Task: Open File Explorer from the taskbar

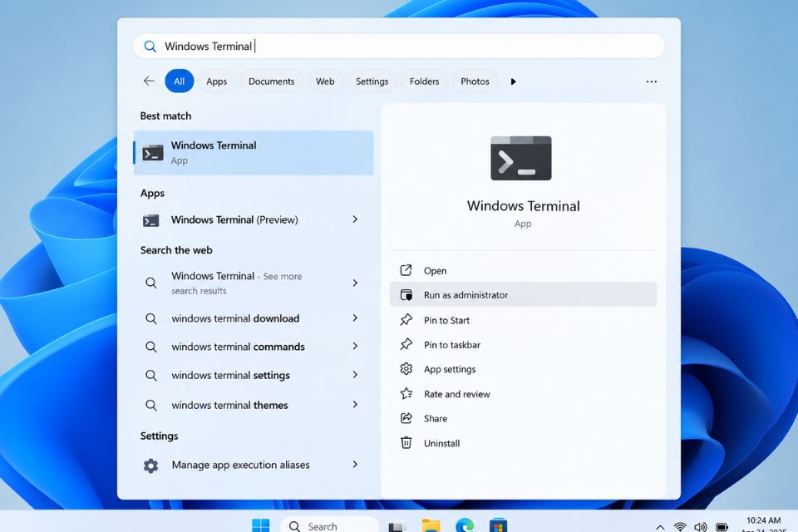Action: pyautogui.click(x=431, y=525)
